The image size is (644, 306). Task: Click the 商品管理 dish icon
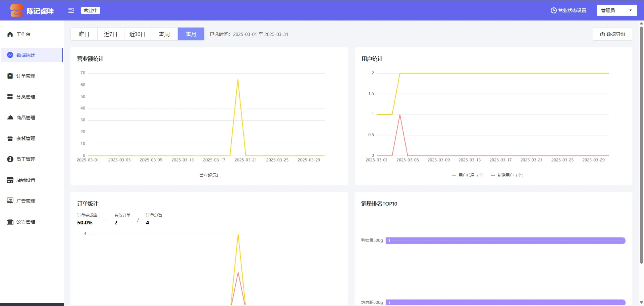point(10,118)
